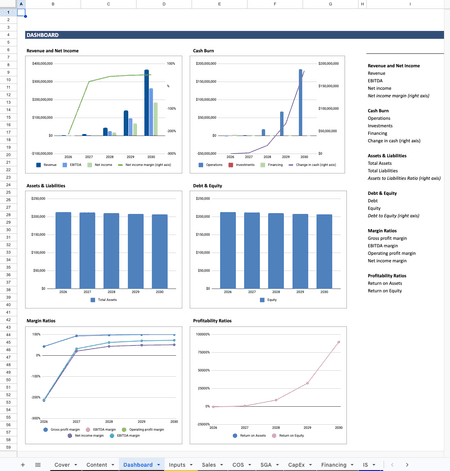Click the next sheet tabs arrow
The image size is (450, 471).
[x=407, y=465]
